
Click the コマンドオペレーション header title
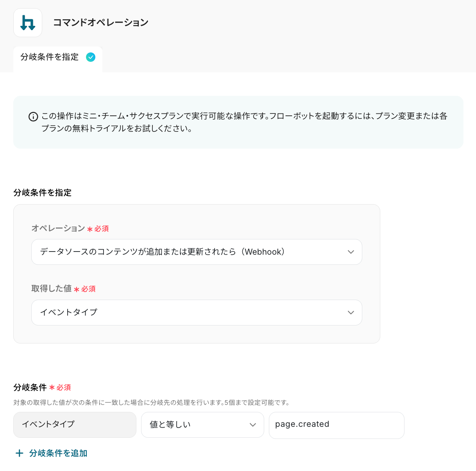(101, 23)
